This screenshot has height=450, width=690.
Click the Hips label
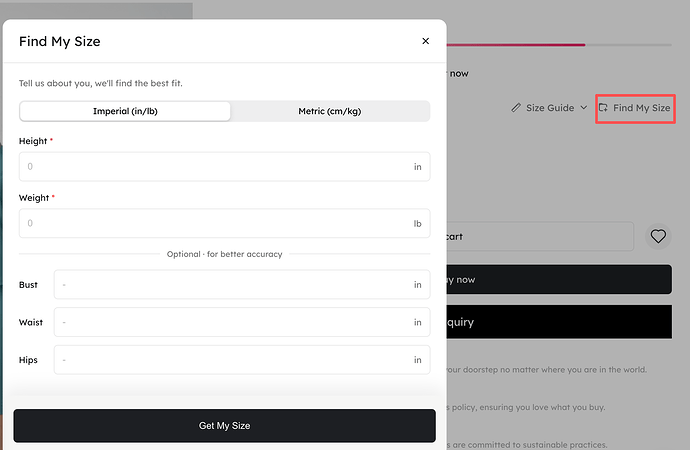(28, 360)
